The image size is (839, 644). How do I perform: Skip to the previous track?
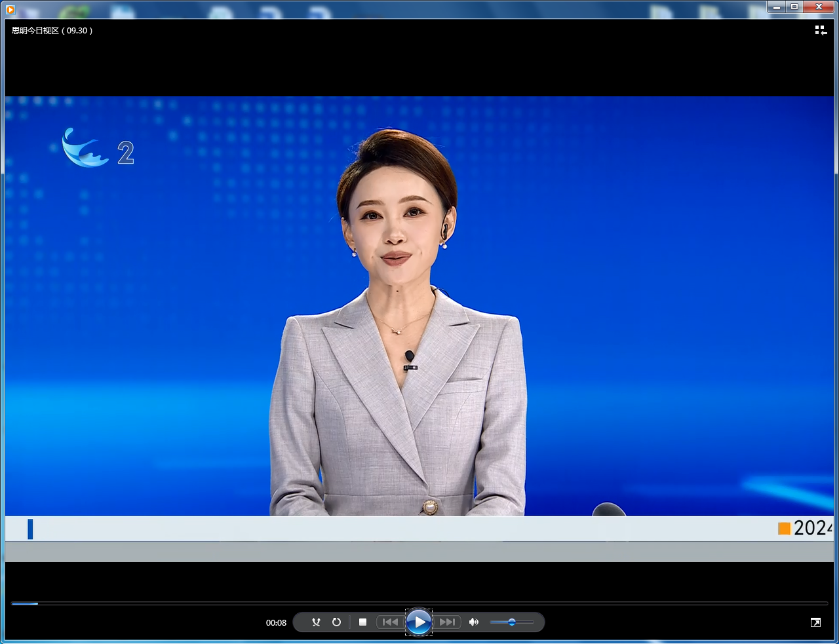[390, 622]
